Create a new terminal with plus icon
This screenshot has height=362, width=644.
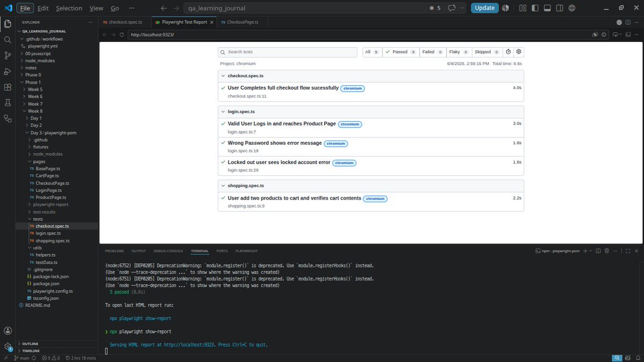(585, 250)
